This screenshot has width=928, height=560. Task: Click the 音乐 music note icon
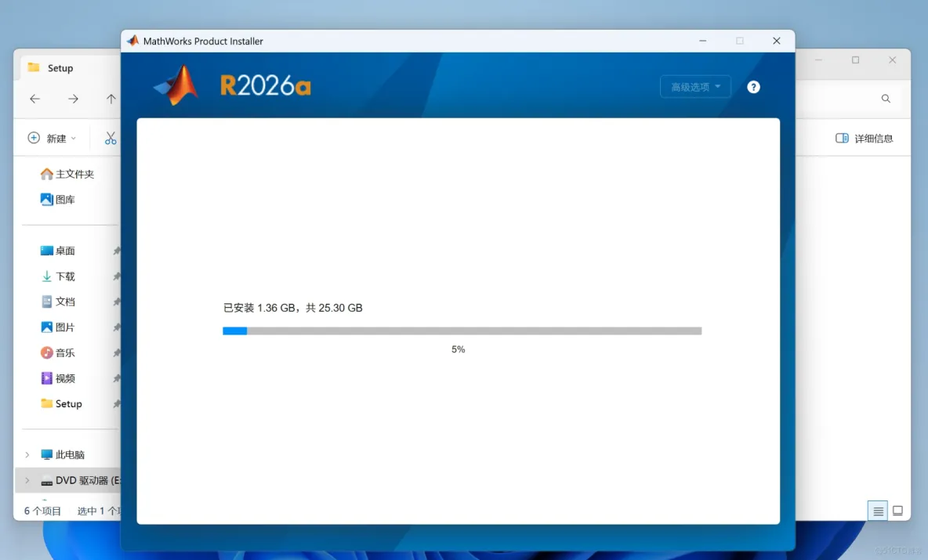47,352
